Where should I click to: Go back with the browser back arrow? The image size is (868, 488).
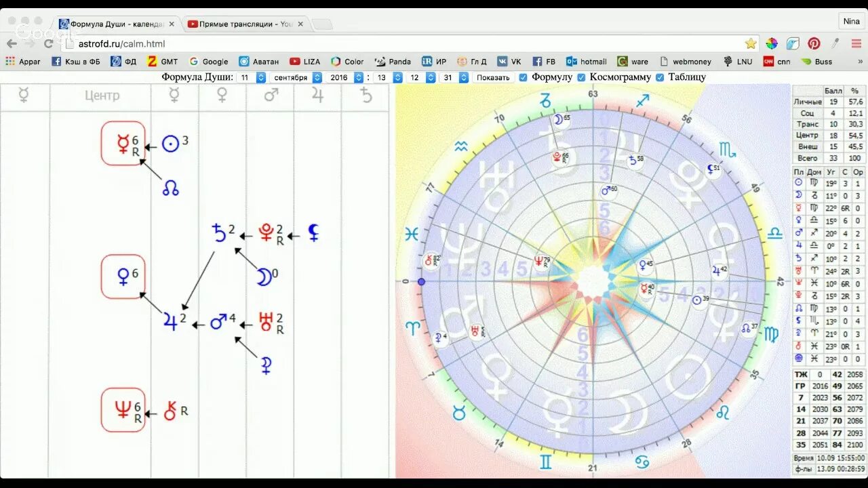coord(12,43)
